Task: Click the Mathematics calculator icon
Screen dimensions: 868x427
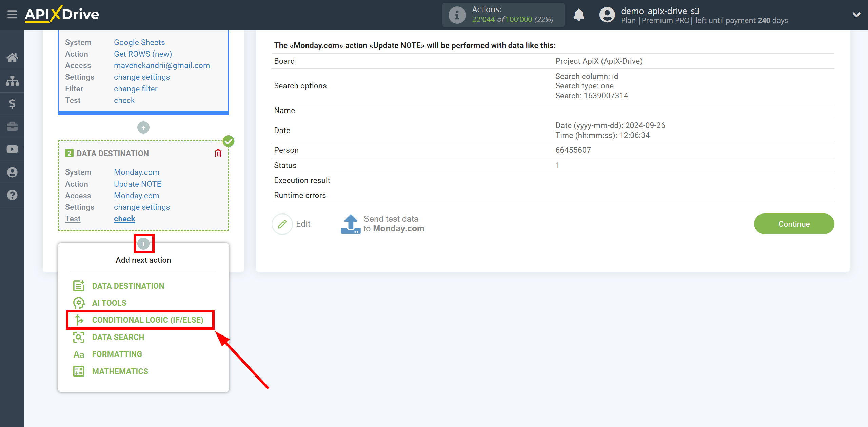Action: tap(79, 371)
